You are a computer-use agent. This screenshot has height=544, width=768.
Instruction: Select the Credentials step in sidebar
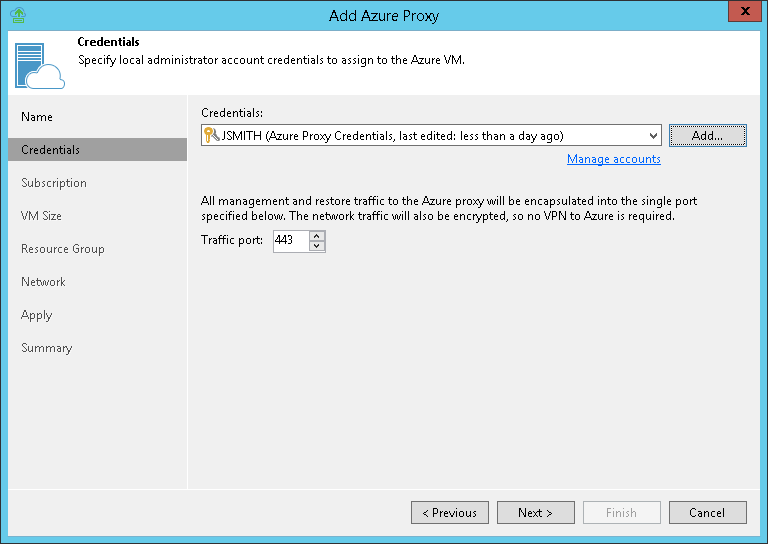pos(51,150)
